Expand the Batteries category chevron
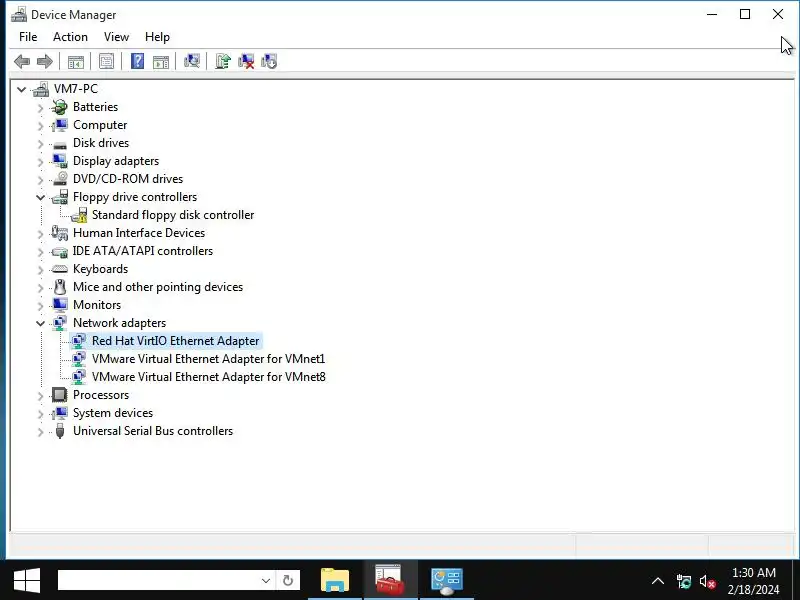Screen dimensions: 800x600 pos(40,108)
